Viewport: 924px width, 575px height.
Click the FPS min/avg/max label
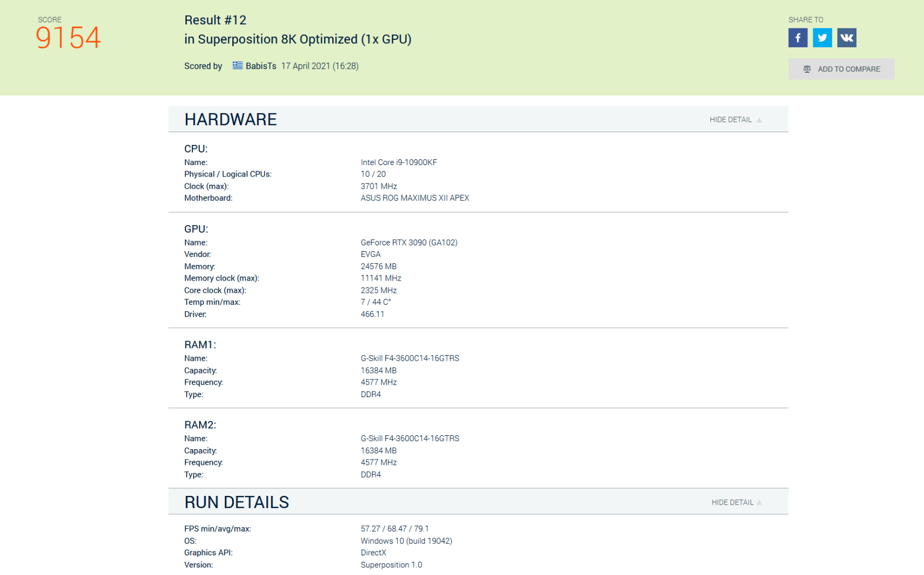218,529
